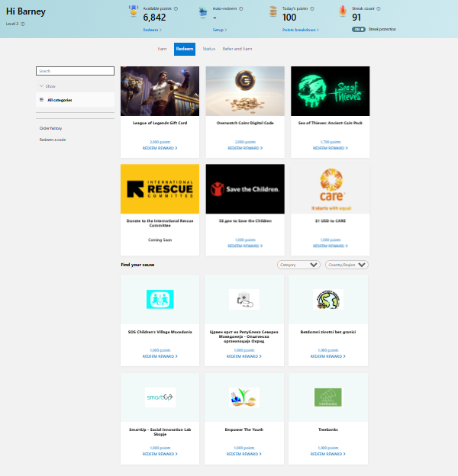Screen dimensions: 458x476
Task: Click Redeem link under Available points
Action: 153,30
